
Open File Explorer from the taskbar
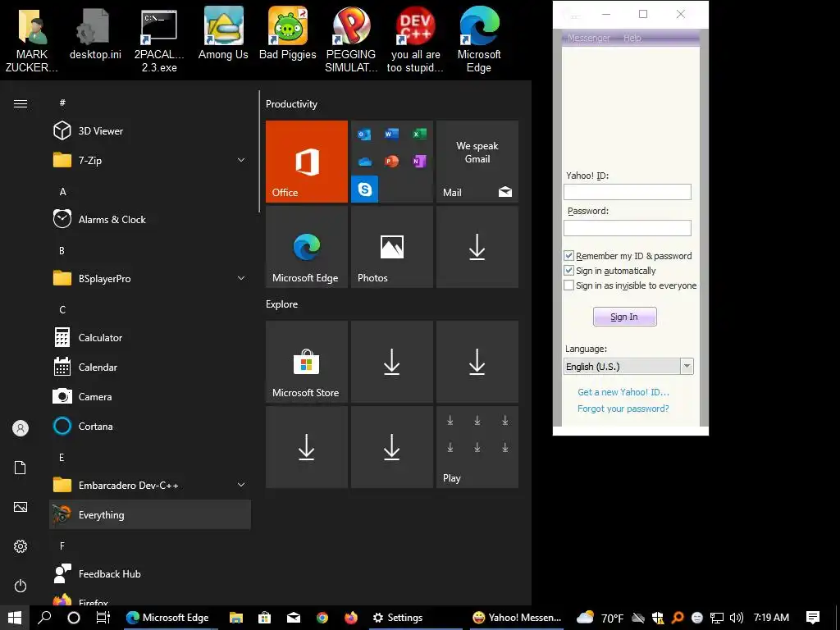[236, 618]
